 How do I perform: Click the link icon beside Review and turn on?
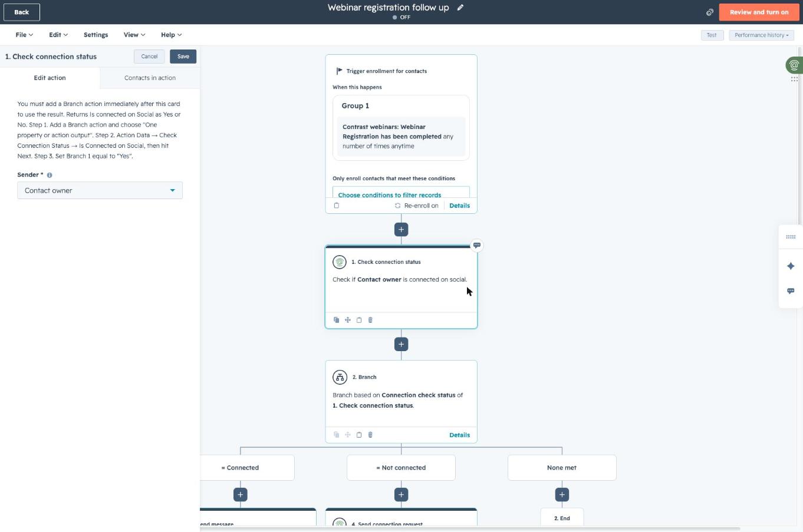point(710,12)
